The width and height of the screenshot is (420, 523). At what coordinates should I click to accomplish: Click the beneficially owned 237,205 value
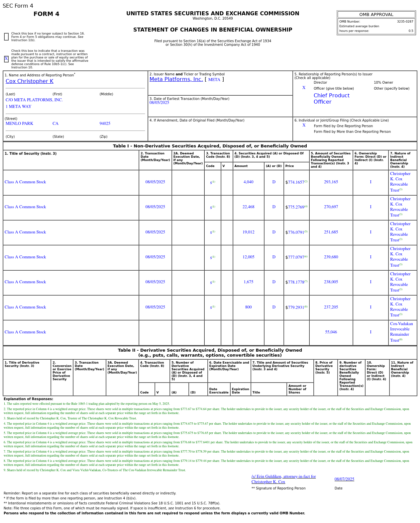[x=331, y=307]
